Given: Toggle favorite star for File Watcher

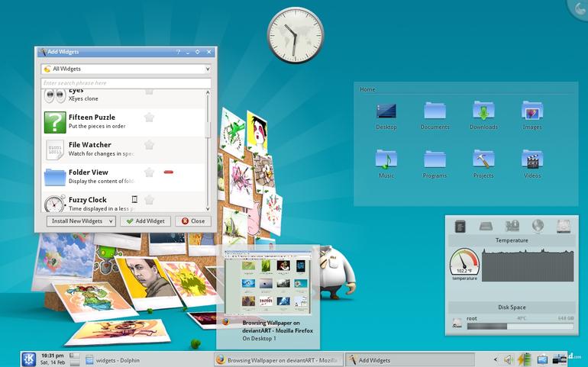Looking at the screenshot, I should [149, 145].
